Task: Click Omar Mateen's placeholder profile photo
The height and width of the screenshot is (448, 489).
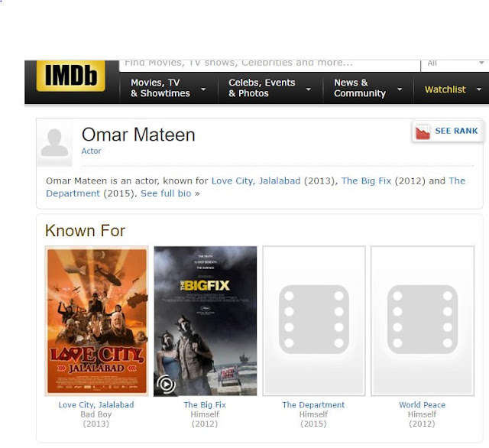Action: click(x=54, y=143)
